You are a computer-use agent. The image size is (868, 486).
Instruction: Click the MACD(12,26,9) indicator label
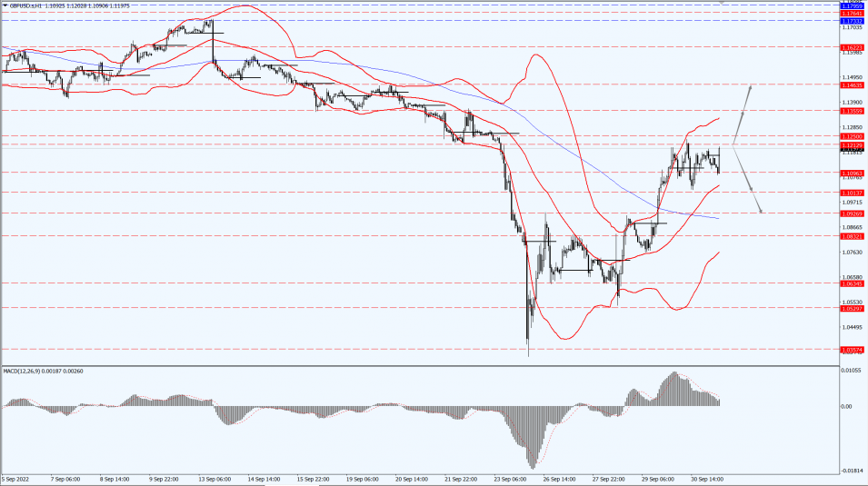coord(19,371)
